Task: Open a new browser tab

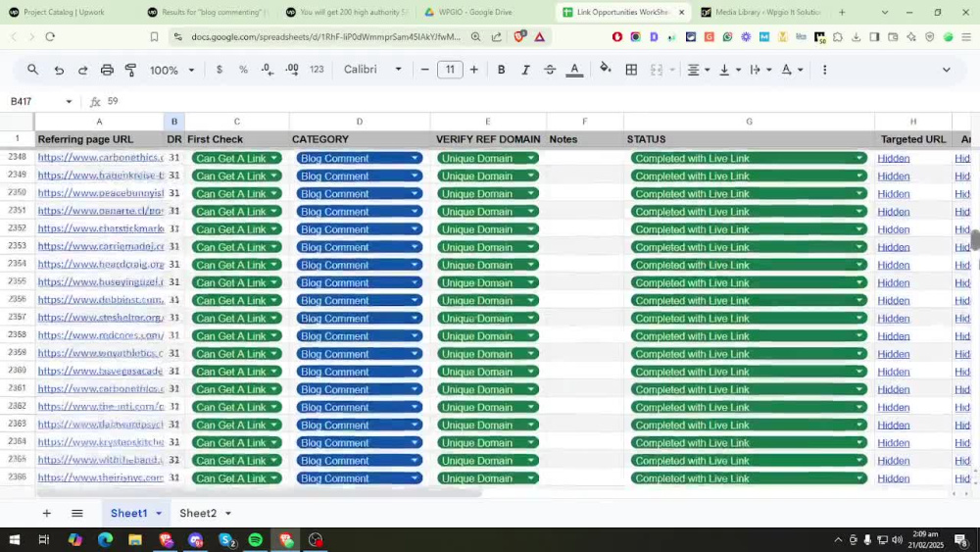Action: [x=842, y=12]
